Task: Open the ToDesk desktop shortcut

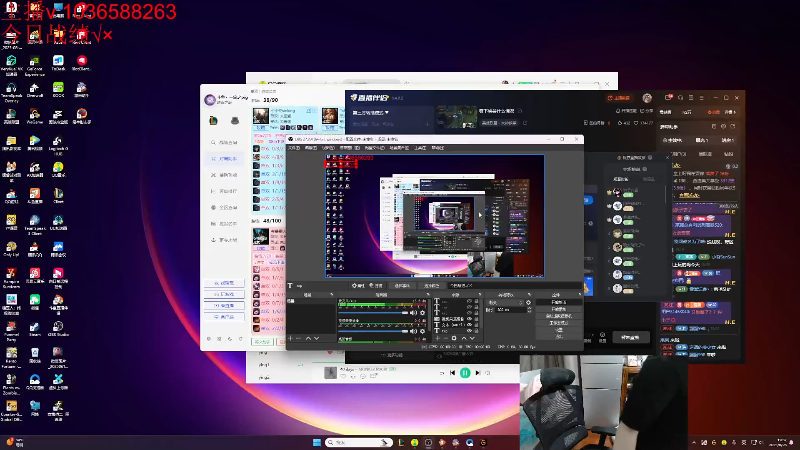Action: point(58,63)
